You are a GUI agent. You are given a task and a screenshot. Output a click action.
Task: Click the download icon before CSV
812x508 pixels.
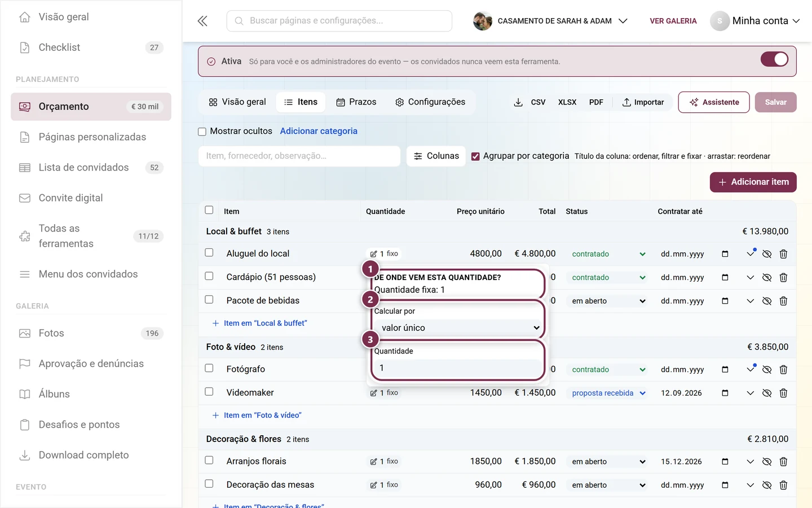(x=518, y=102)
